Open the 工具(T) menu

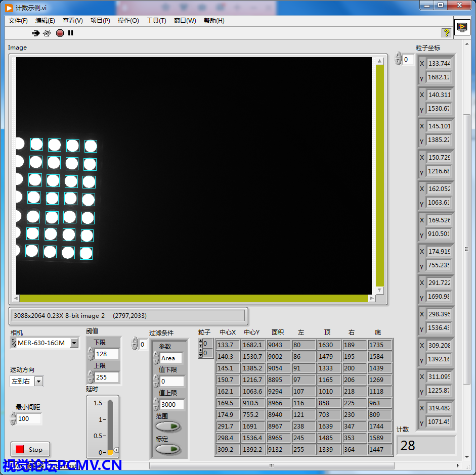pyautogui.click(x=156, y=21)
